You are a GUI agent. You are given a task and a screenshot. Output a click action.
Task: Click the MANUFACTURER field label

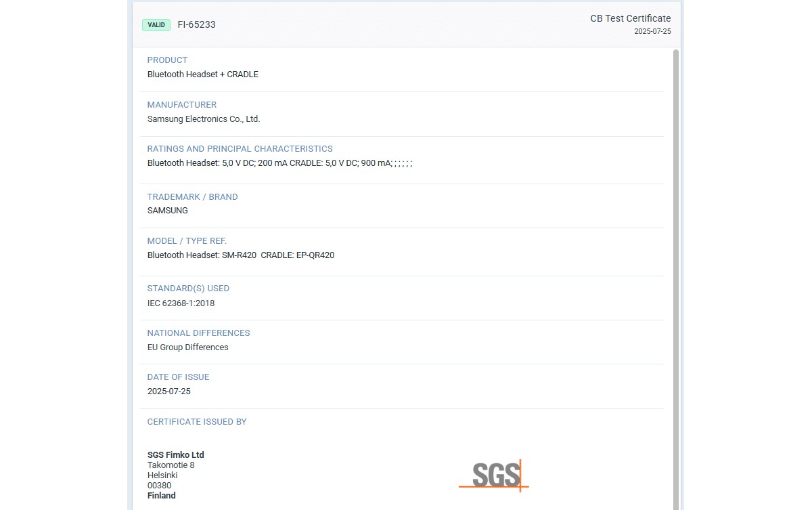181,105
